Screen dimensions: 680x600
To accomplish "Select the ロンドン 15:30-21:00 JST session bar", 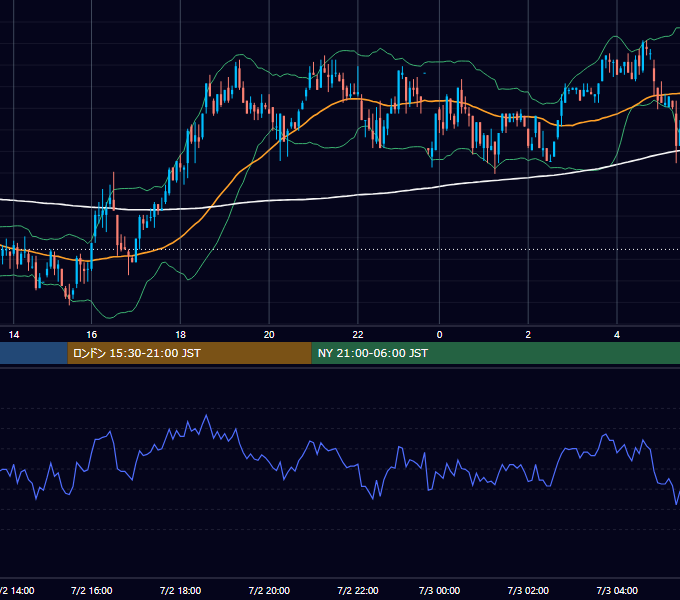I will [x=190, y=353].
